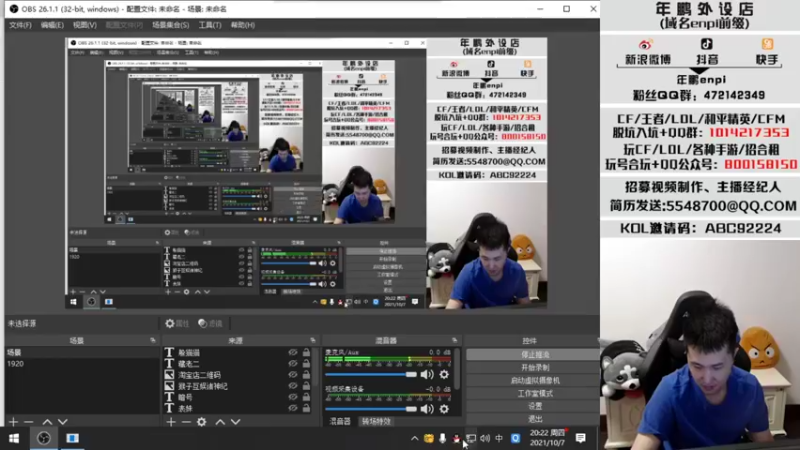Switch the 中 input method indicator
This screenshot has height=450, width=800.
(499, 438)
